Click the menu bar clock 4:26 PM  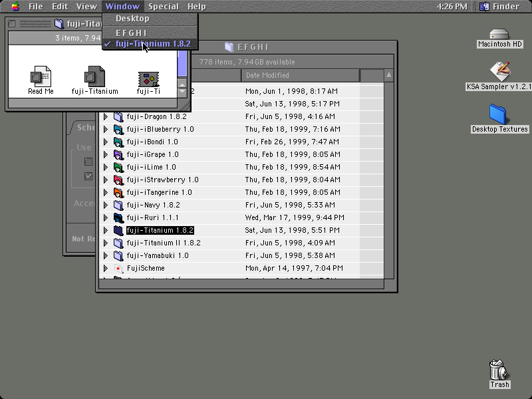(452, 7)
